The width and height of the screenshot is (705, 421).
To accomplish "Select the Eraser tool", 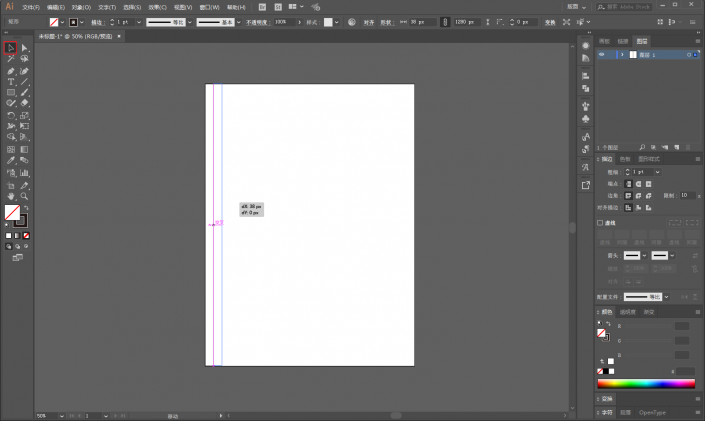I will 24,103.
